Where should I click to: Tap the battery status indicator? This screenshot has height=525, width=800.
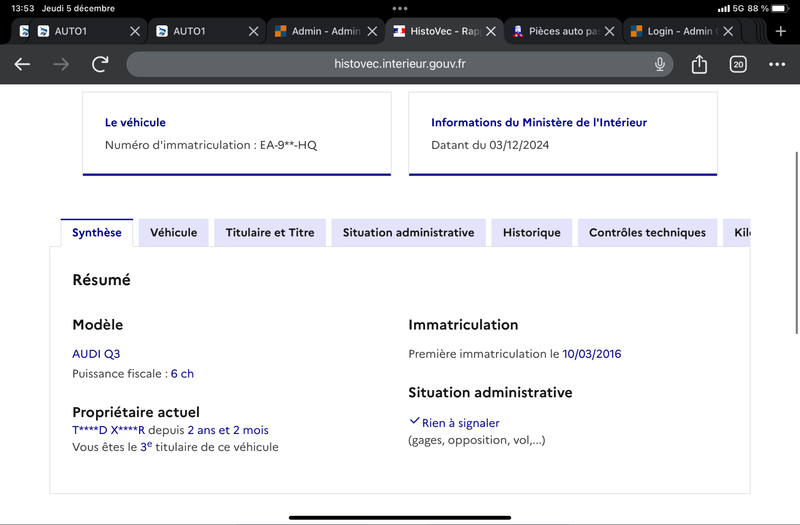781,9
